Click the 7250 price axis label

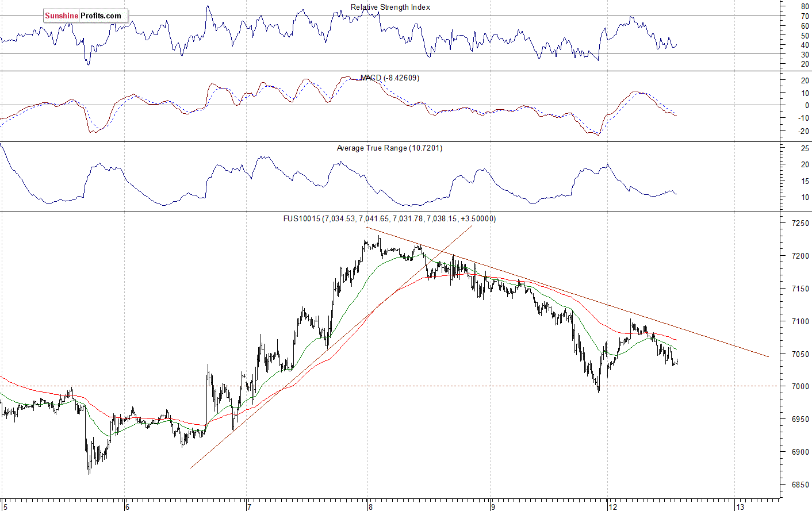(x=800, y=223)
